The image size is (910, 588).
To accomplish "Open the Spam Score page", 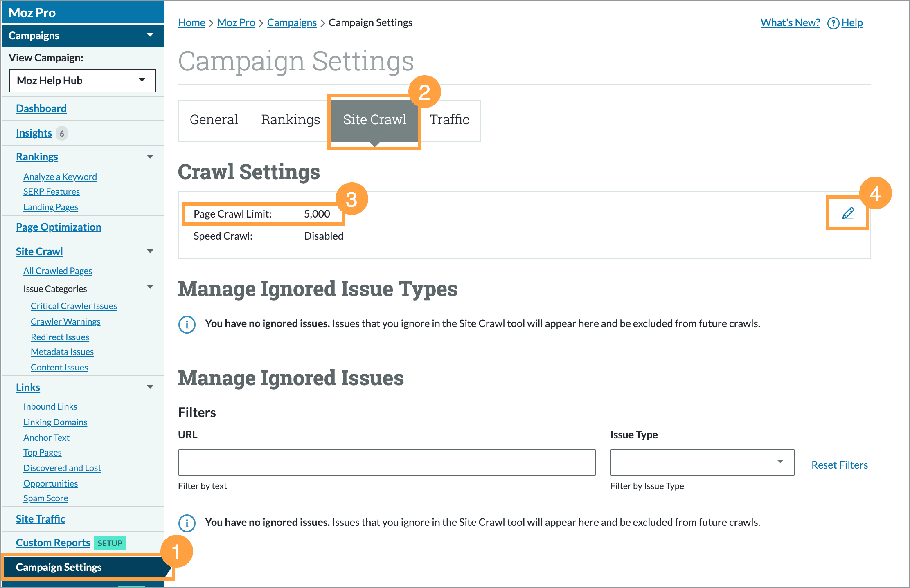I will pos(45,498).
